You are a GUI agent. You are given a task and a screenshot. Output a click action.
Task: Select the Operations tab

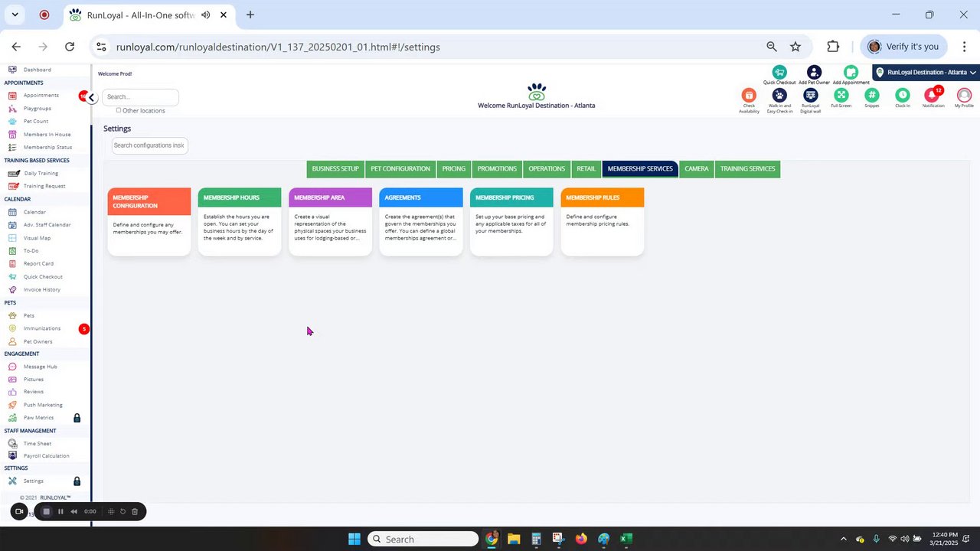(x=547, y=169)
